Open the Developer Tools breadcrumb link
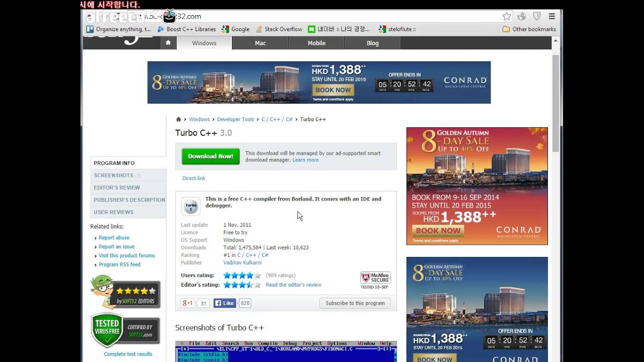The height and width of the screenshot is (362, 644). [235, 119]
